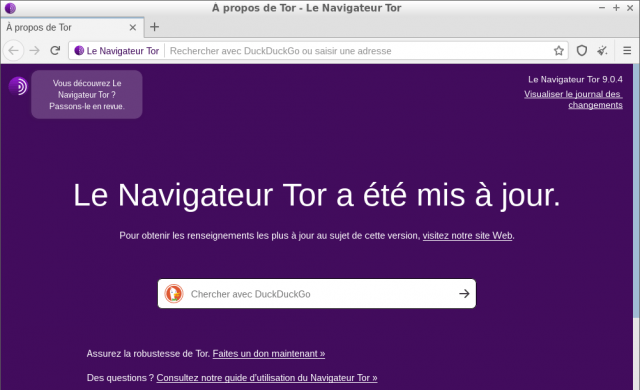Reload the current page
The image size is (640, 390).
point(55,51)
